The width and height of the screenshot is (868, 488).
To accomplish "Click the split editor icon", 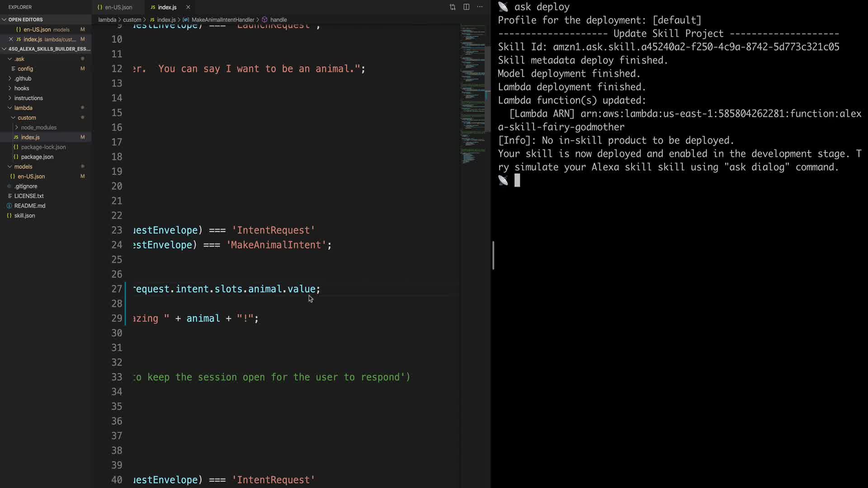I will (x=466, y=7).
